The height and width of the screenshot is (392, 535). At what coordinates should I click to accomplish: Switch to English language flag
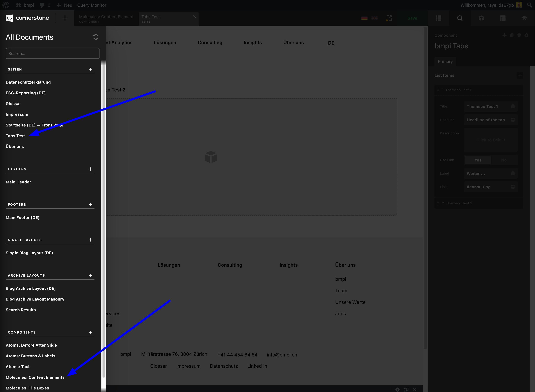pos(374,18)
